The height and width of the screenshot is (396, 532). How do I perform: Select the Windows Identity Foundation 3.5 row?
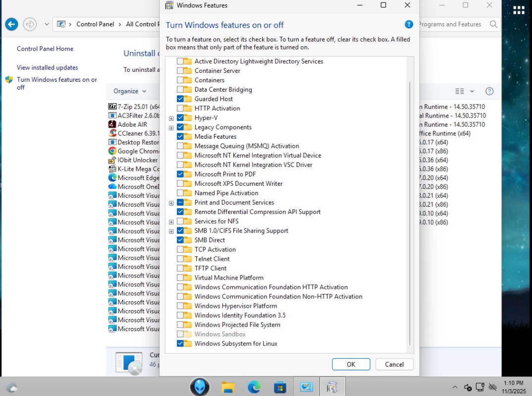(x=240, y=315)
